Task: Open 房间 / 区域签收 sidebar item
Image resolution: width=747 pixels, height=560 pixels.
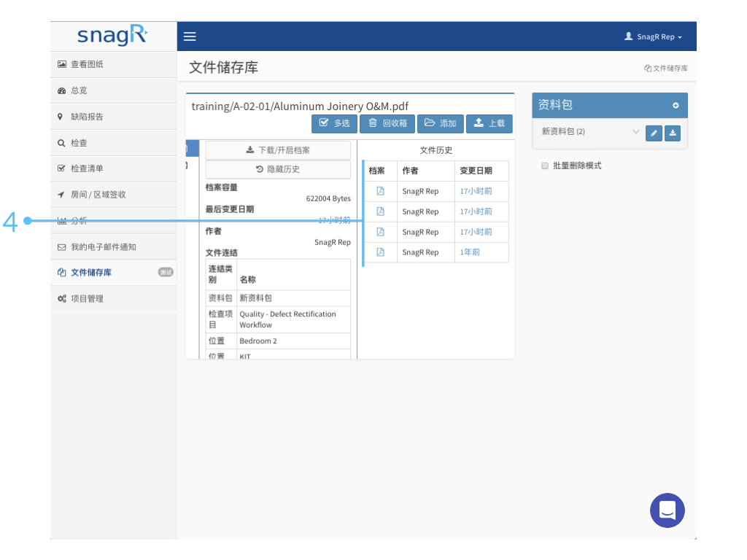Action: coord(113,195)
